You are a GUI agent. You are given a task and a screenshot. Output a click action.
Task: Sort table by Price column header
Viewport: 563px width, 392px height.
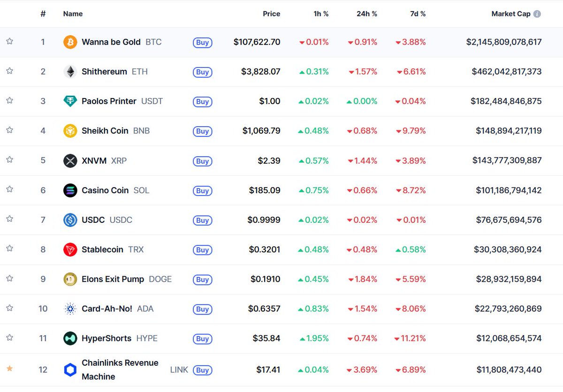[x=271, y=14]
